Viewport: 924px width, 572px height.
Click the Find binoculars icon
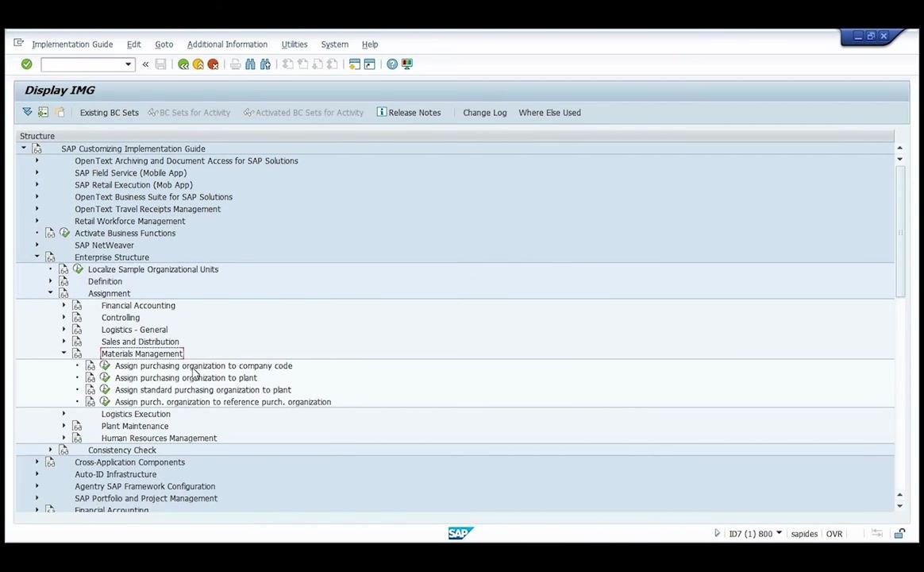coord(250,64)
